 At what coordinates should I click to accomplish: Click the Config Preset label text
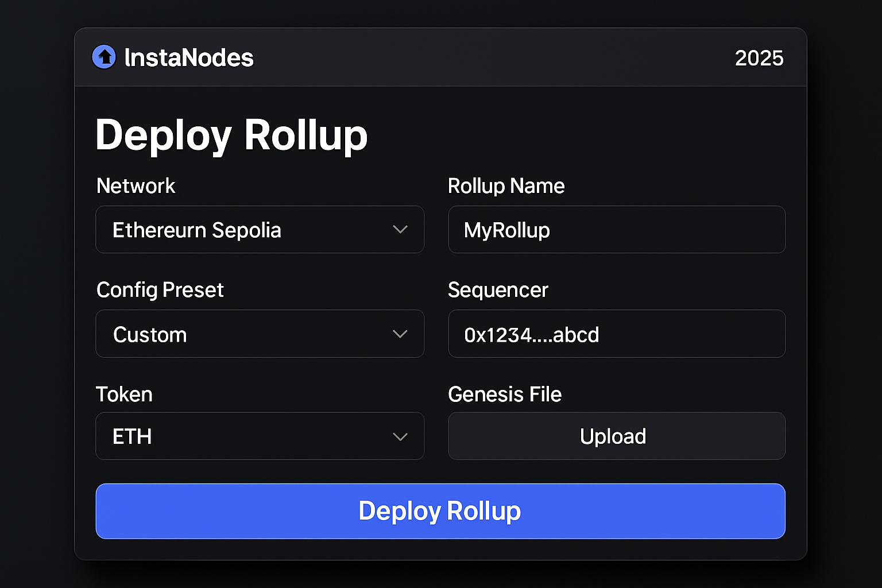coord(160,290)
